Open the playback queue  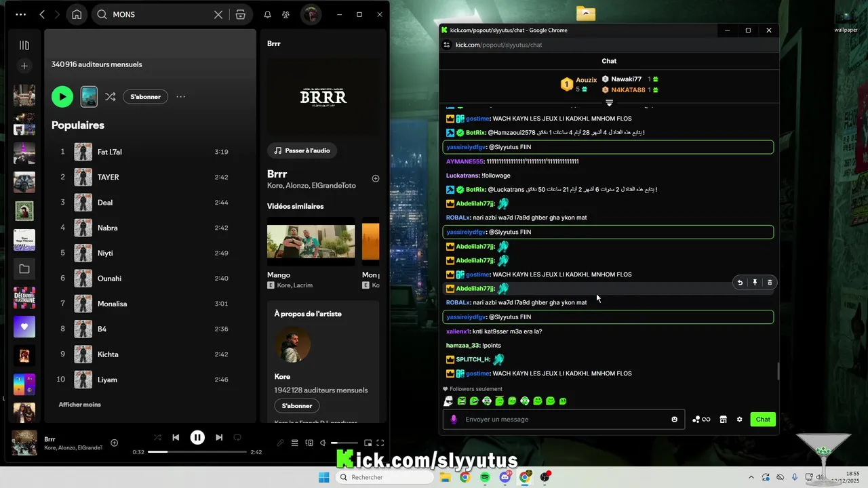pos(295,443)
